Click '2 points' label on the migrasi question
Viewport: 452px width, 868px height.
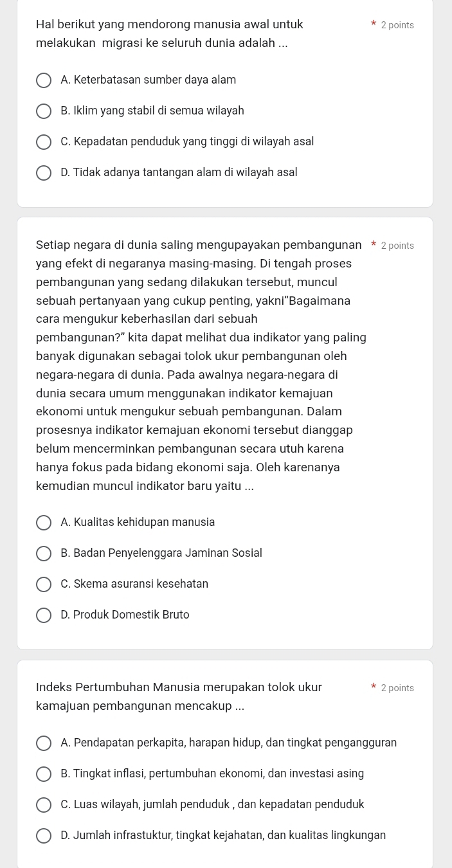point(397,25)
